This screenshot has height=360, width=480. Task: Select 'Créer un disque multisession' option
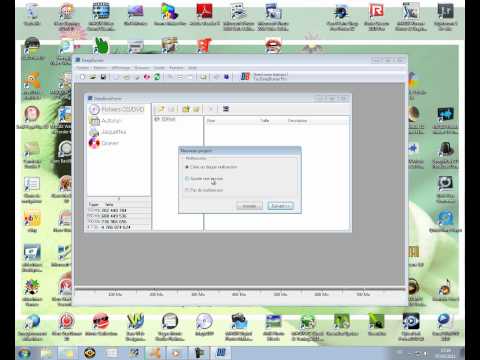pyautogui.click(x=211, y=167)
